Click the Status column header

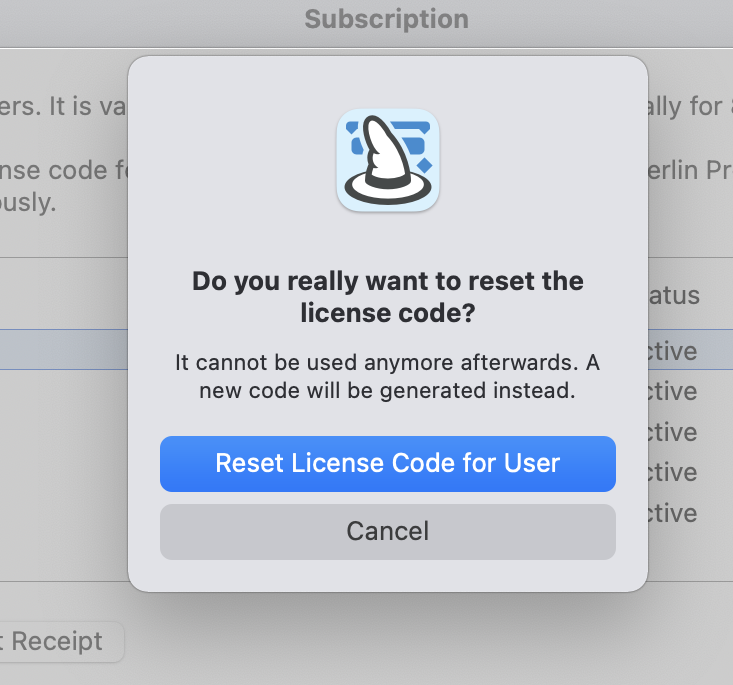675,296
